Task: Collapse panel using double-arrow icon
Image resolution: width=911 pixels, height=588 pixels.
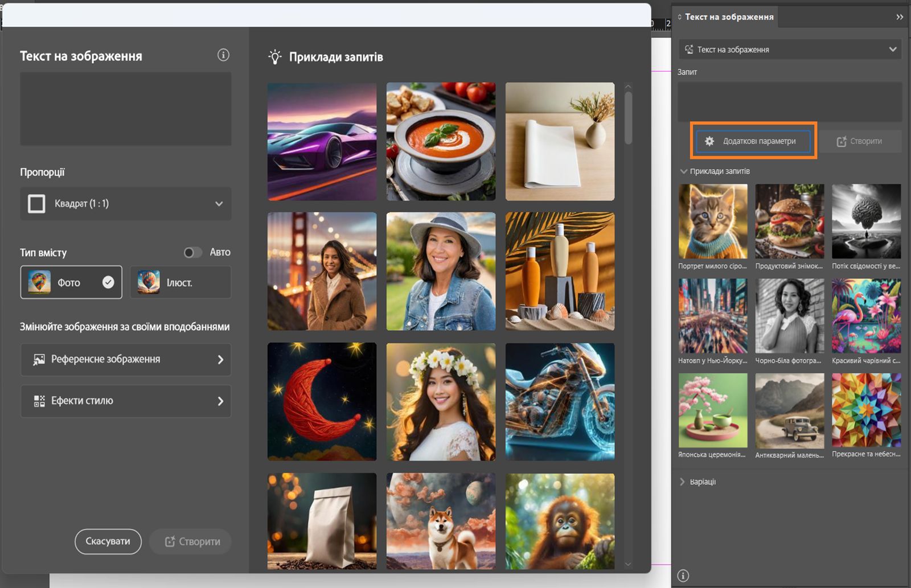Action: pos(899,17)
